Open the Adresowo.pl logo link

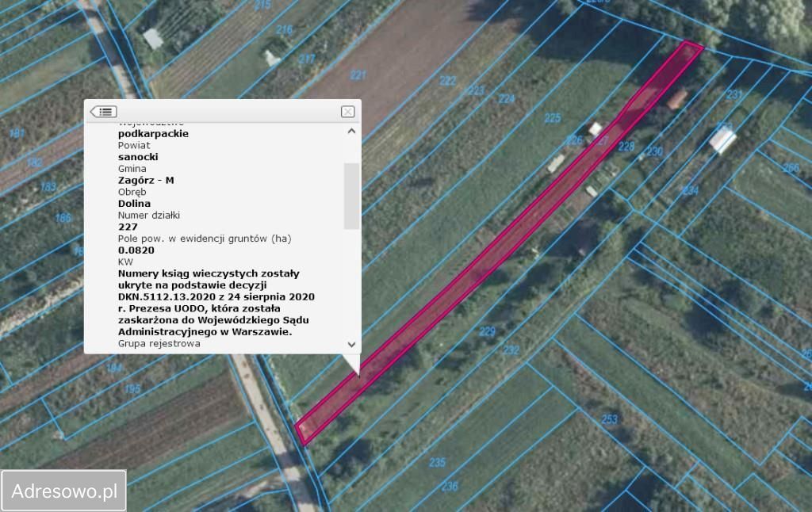tap(64, 491)
